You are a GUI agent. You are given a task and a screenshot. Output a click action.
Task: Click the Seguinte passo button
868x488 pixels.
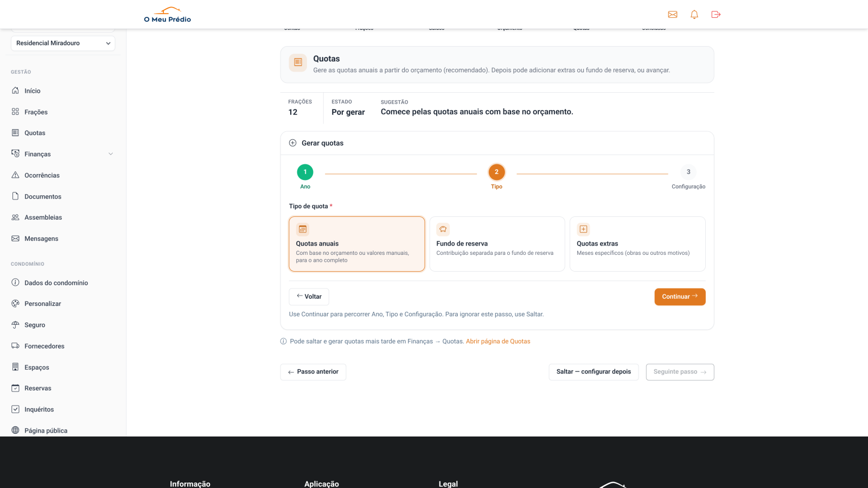coord(680,372)
